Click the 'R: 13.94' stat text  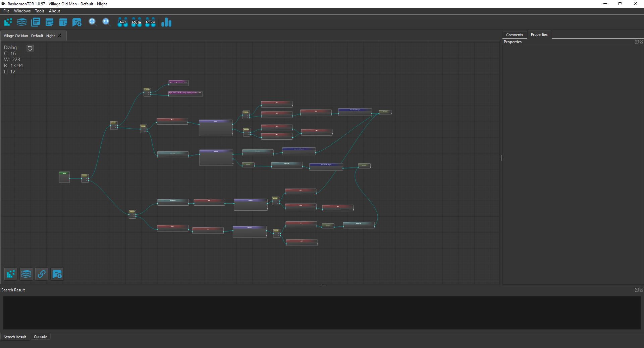(13, 66)
